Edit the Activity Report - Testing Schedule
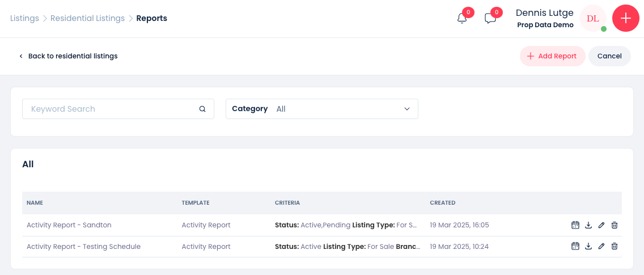Image resolution: width=644 pixels, height=275 pixels. (601, 246)
